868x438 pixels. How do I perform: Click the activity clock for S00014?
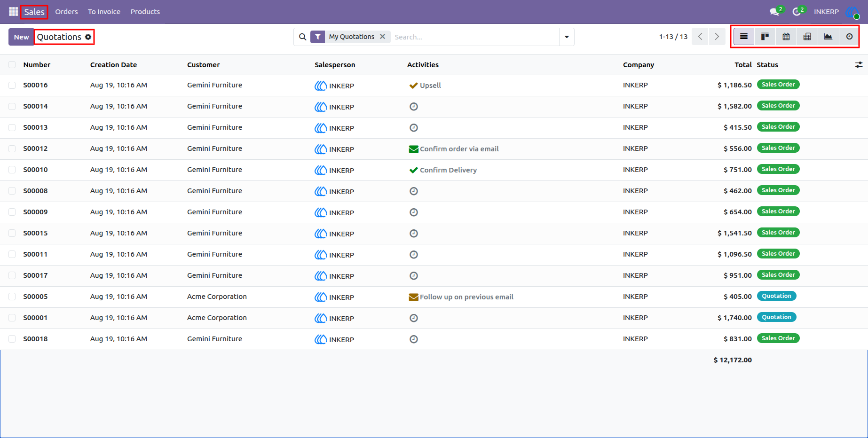click(x=414, y=107)
